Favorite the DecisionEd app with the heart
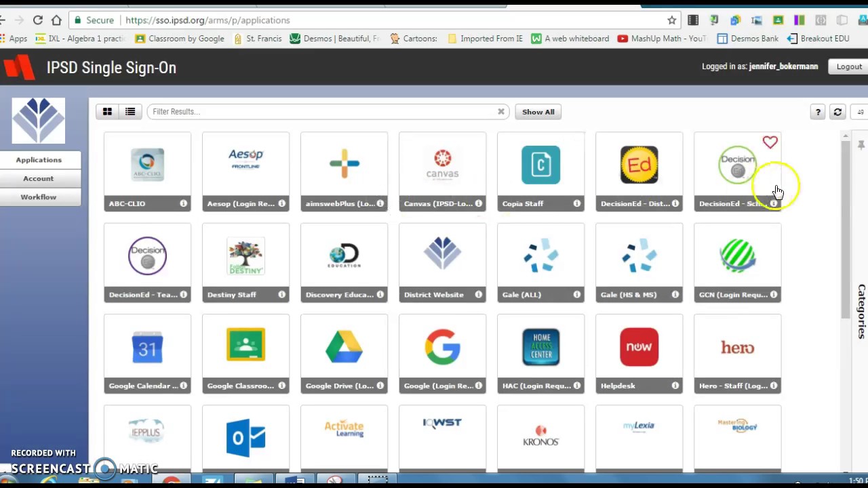Viewport: 868px width, 488px height. click(x=770, y=142)
